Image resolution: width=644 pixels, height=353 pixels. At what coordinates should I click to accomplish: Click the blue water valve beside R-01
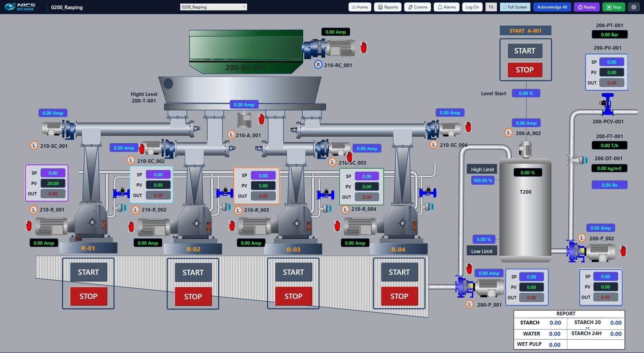click(121, 193)
